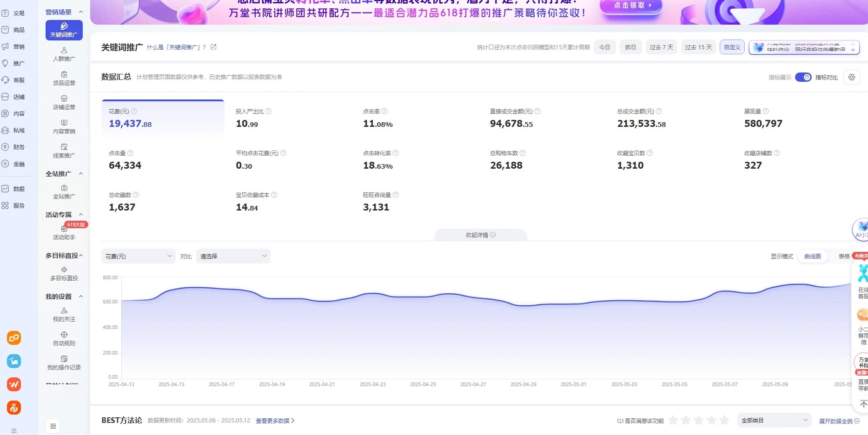Screen dimensions: 868x435
Task: Open the 花费(元) metric dropdown
Action: click(x=139, y=257)
